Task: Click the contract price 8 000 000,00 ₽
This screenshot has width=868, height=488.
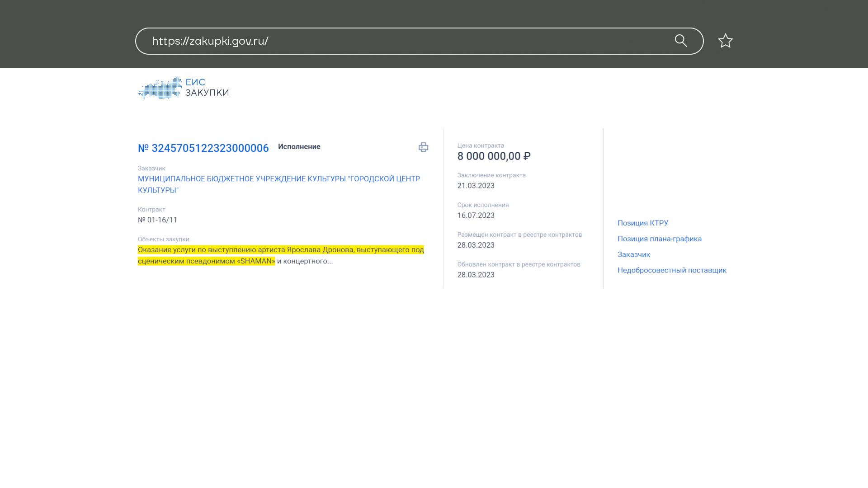Action: click(494, 156)
